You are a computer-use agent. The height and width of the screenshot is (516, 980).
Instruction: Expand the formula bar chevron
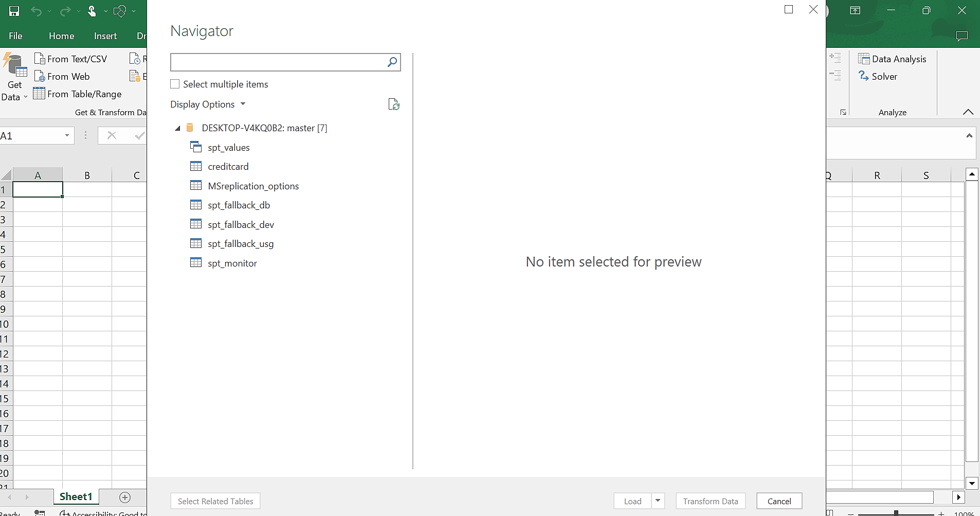[969, 136]
